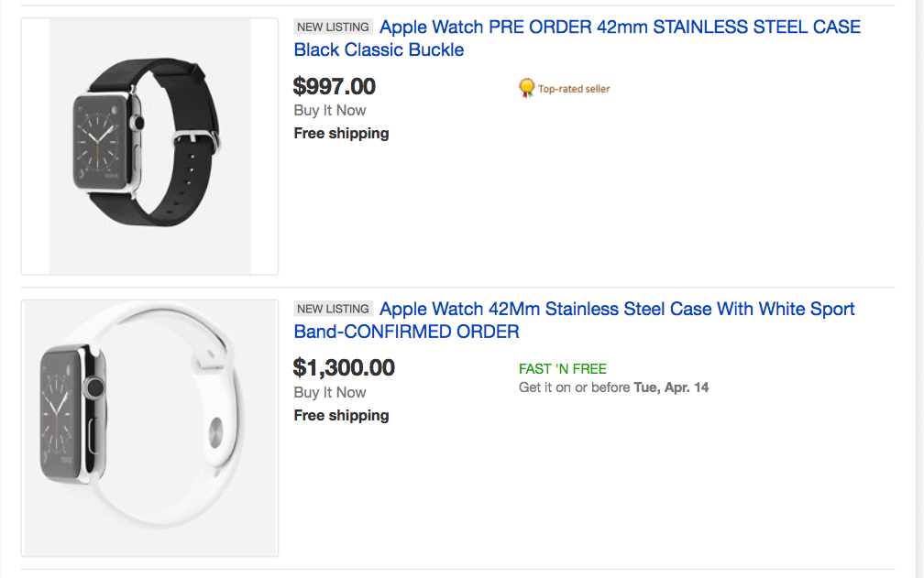The height and width of the screenshot is (578, 924).
Task: Click Free shipping on the Black Classic Buckle listing
Action: click(341, 134)
